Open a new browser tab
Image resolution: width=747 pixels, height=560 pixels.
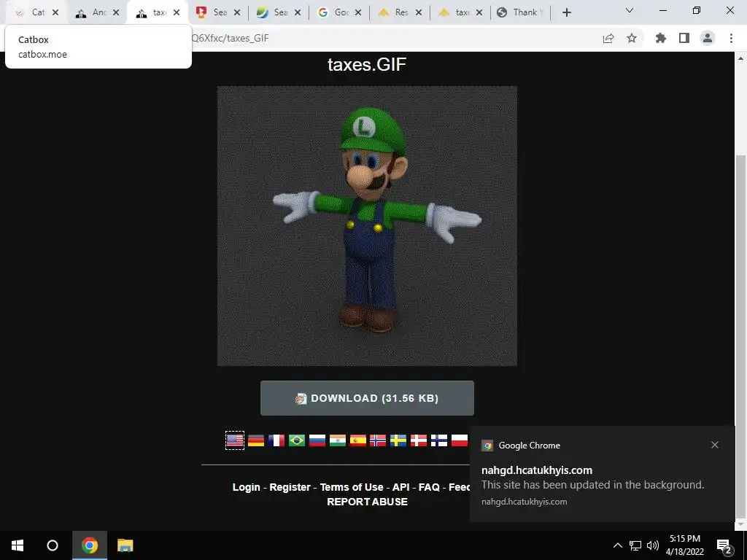(x=566, y=12)
